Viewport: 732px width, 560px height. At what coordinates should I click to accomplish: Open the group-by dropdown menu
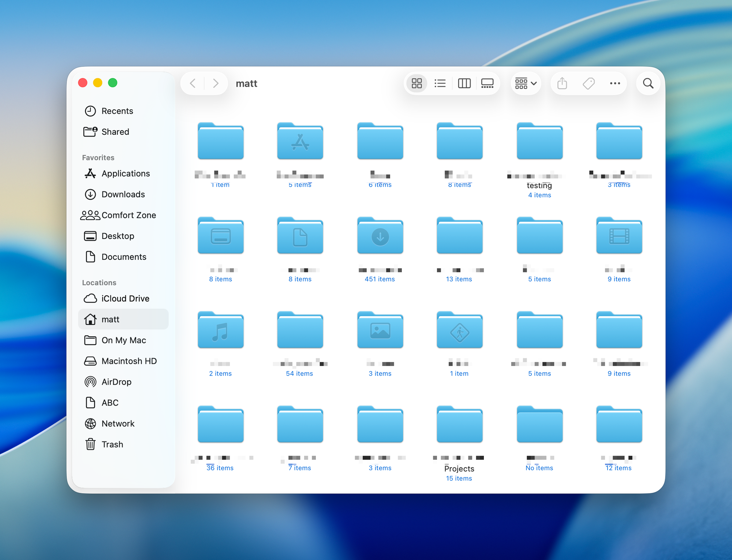526,83
